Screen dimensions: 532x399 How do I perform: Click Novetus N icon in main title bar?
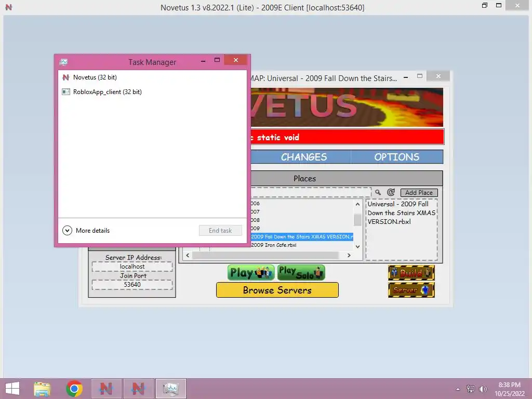point(9,7)
